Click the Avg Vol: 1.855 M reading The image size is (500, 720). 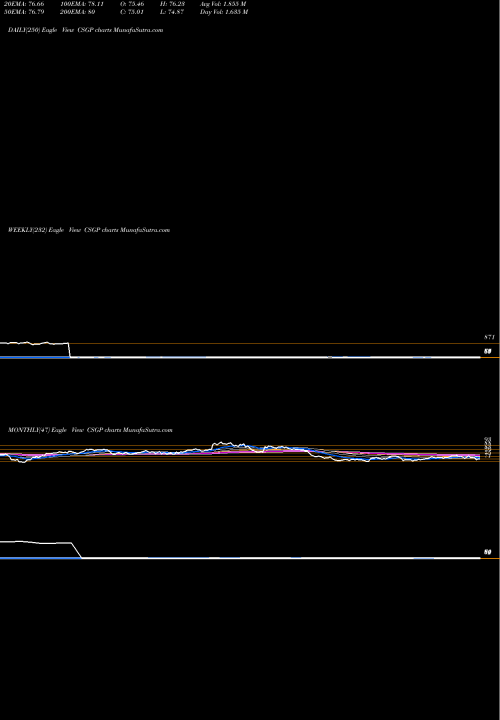coord(223,4)
